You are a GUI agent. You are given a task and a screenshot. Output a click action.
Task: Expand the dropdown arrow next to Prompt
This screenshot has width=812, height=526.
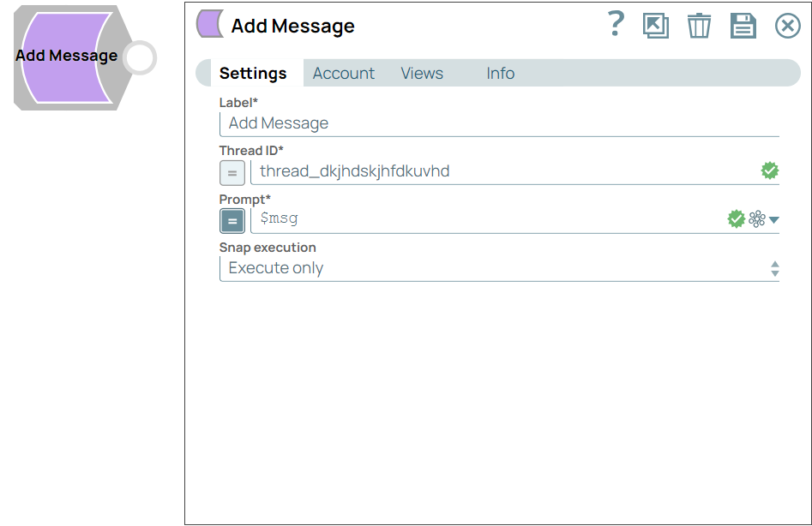tap(774, 219)
